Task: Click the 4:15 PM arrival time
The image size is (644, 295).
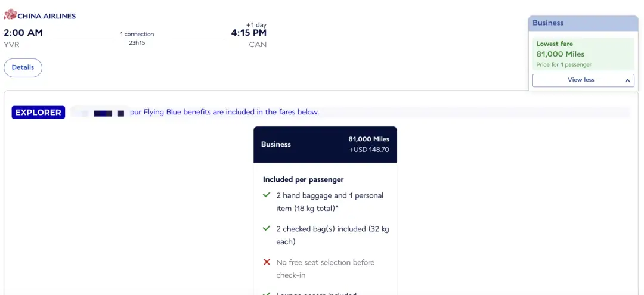Action: tap(249, 33)
